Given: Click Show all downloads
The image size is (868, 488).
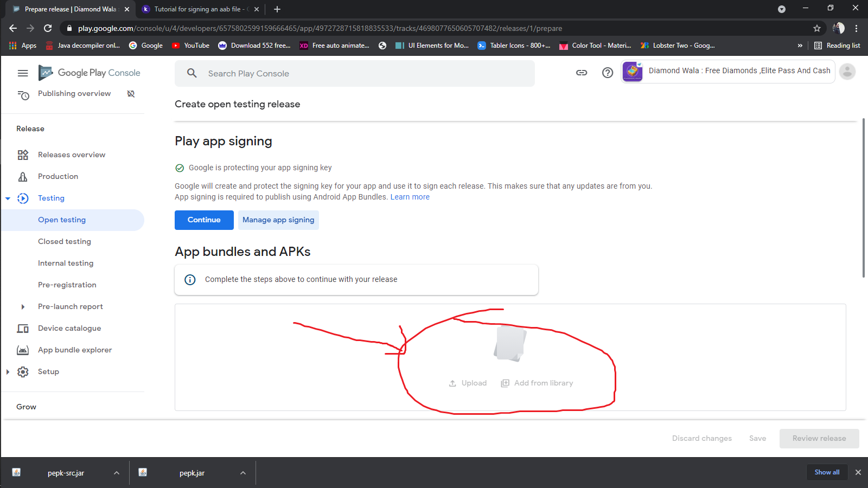Looking at the screenshot, I should pyautogui.click(x=827, y=472).
